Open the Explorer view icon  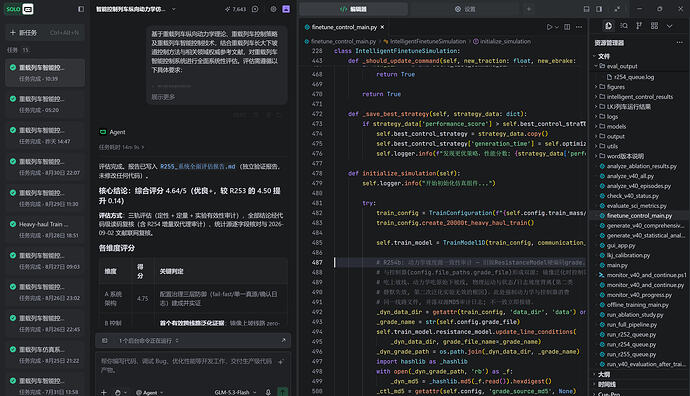point(609,26)
